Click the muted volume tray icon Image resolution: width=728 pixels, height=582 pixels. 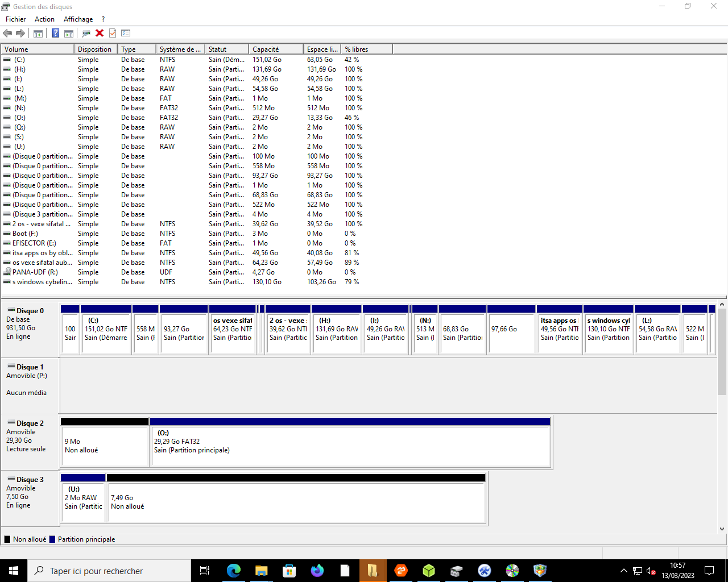[x=651, y=571]
